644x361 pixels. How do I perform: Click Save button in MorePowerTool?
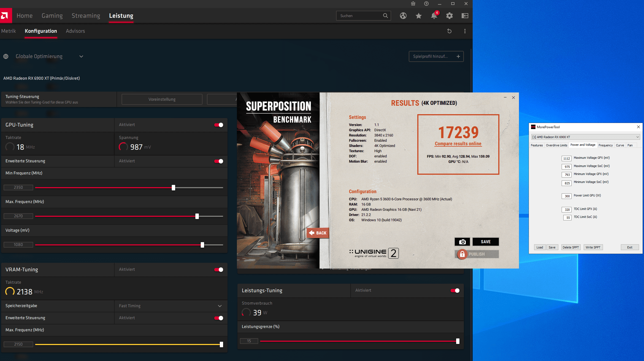coord(552,247)
